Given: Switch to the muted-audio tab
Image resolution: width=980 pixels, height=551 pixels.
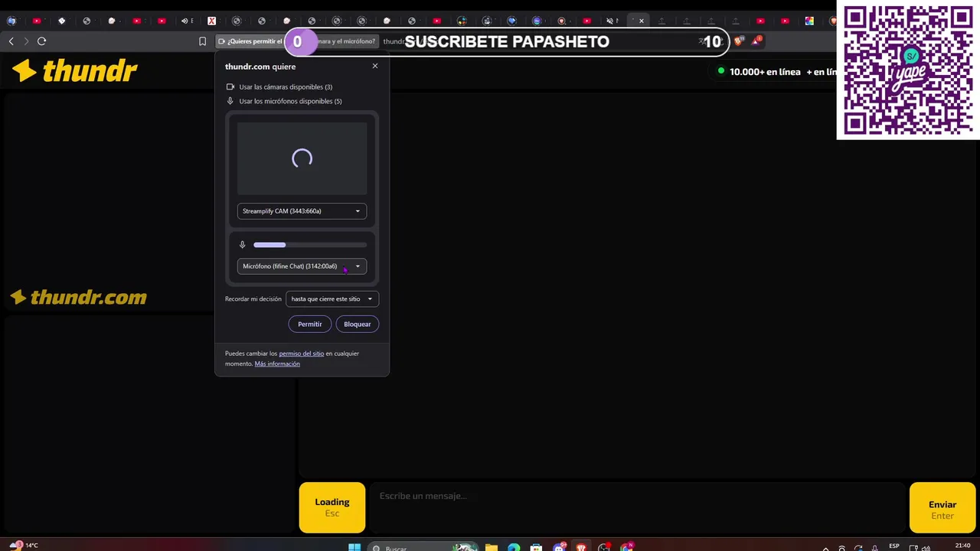Looking at the screenshot, I should [x=610, y=21].
